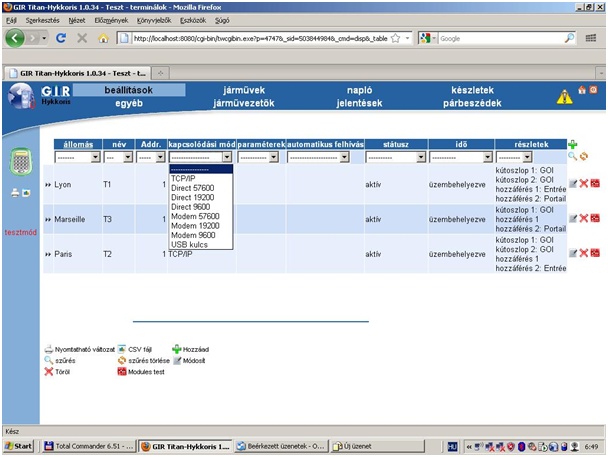Delete the Paris terminal row
Screen dimensions: 608x457
[584, 254]
